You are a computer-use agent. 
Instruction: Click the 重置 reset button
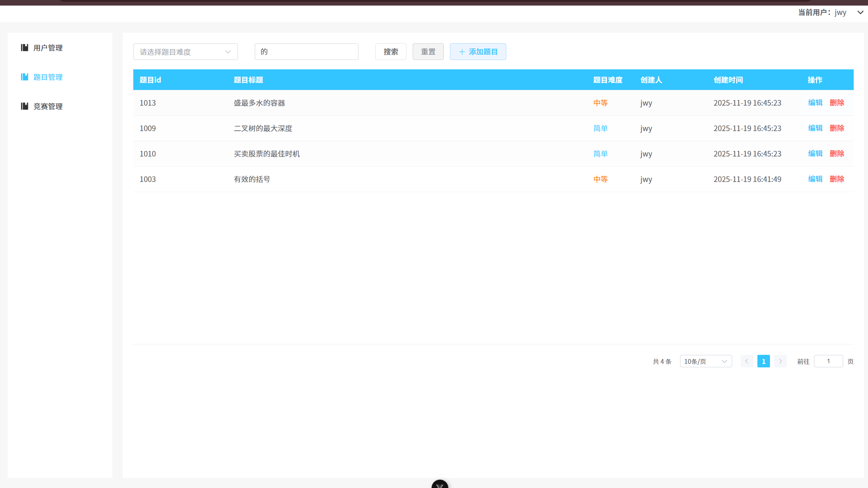point(428,51)
